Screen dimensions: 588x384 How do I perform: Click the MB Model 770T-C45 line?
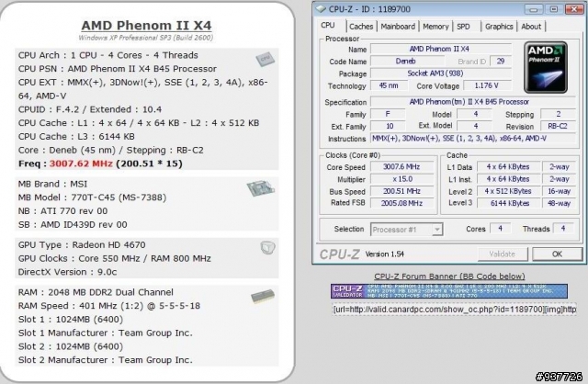point(92,198)
